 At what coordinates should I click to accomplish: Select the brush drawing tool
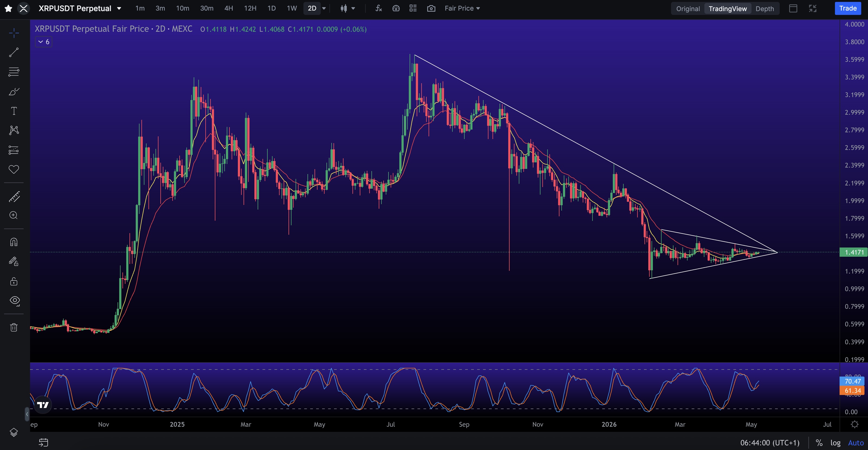coord(14,91)
